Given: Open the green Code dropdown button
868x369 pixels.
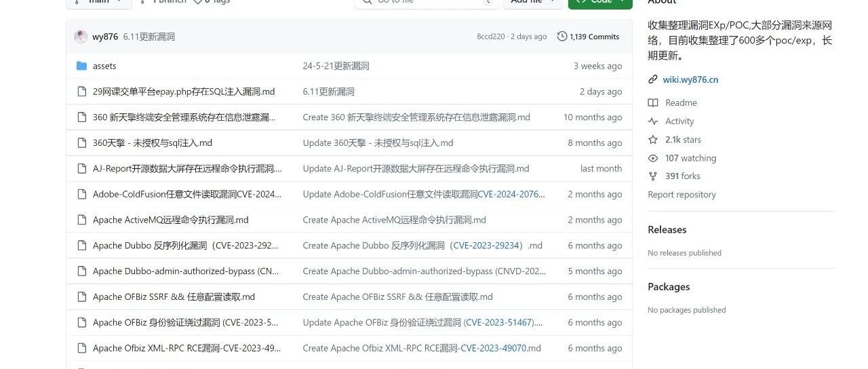Looking at the screenshot, I should (x=600, y=2).
